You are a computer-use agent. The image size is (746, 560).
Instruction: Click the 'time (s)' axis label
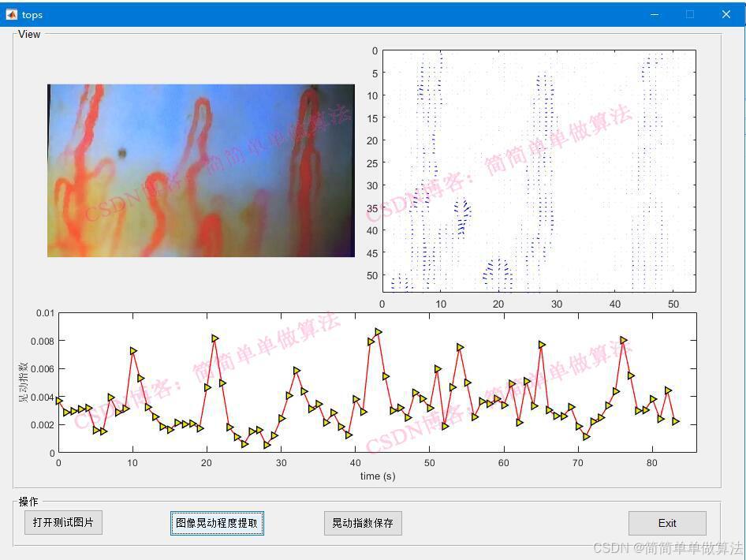(378, 476)
